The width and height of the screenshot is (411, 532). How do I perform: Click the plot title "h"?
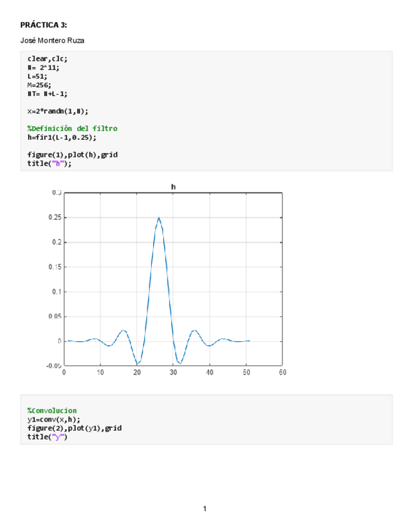click(x=173, y=187)
